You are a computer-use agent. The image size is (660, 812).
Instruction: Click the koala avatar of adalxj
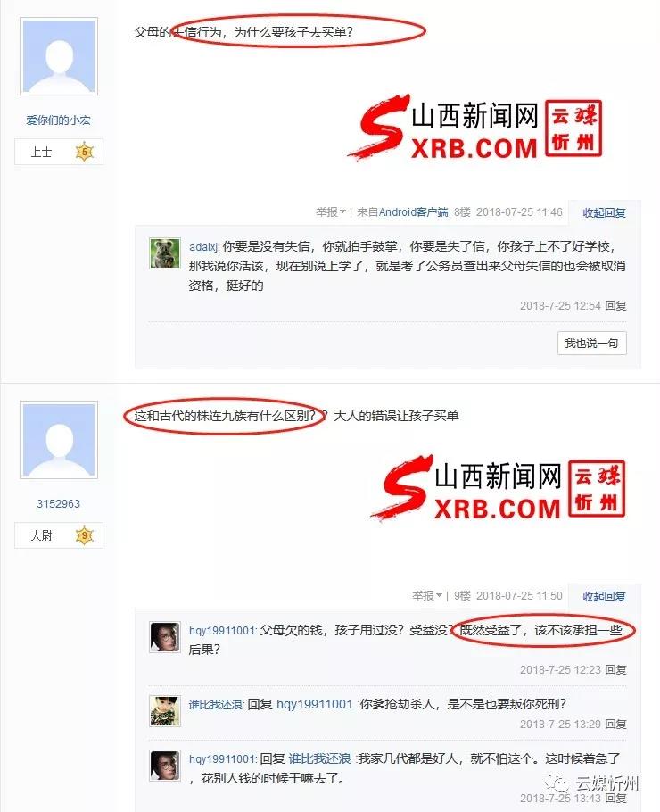click(x=165, y=253)
